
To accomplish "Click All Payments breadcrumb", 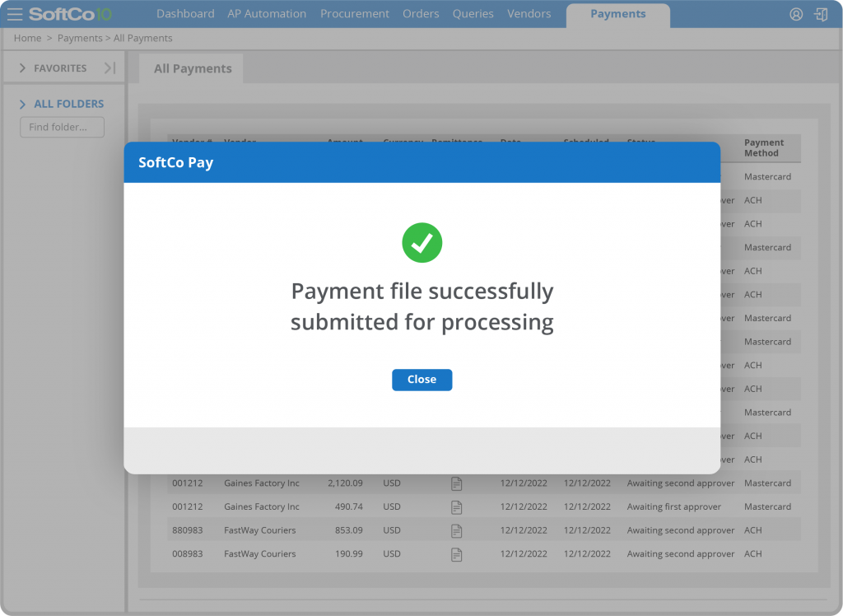I will (143, 38).
